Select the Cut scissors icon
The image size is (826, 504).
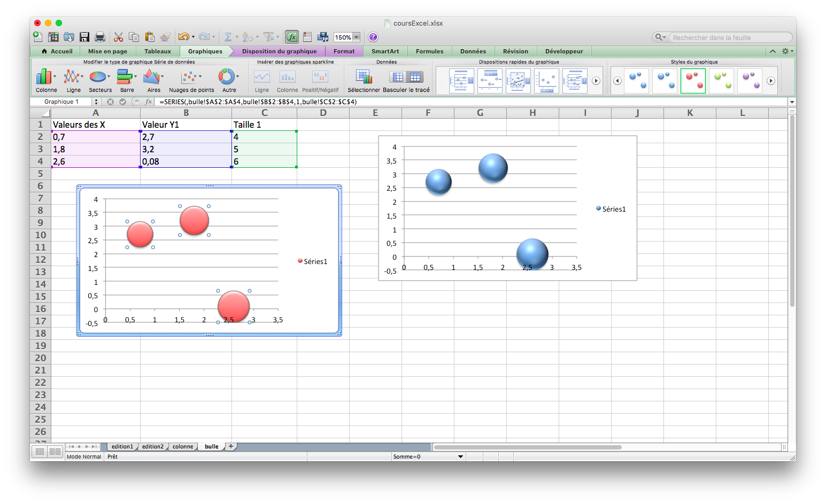click(x=119, y=37)
